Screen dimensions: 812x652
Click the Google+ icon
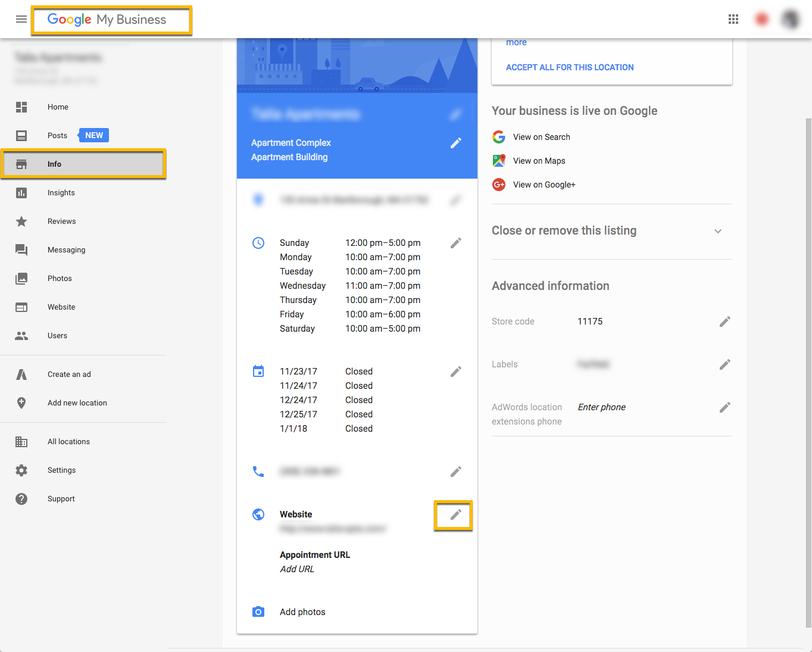point(499,185)
